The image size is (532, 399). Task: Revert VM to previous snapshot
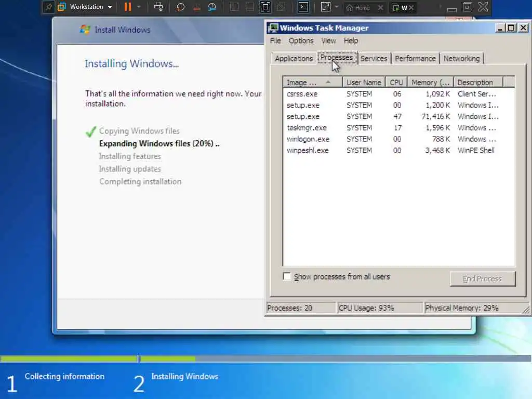point(196,7)
